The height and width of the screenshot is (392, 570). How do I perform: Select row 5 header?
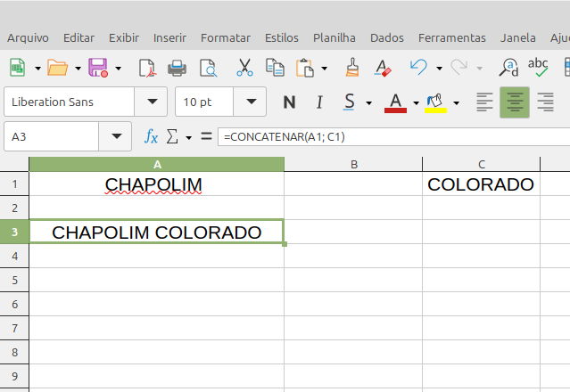pos(14,280)
